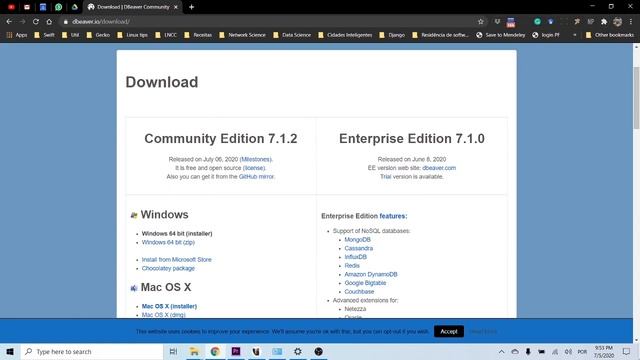Image resolution: width=640 pixels, height=360 pixels.
Task: Open the WhatsApp pinned tab
Action: (x=58, y=7)
